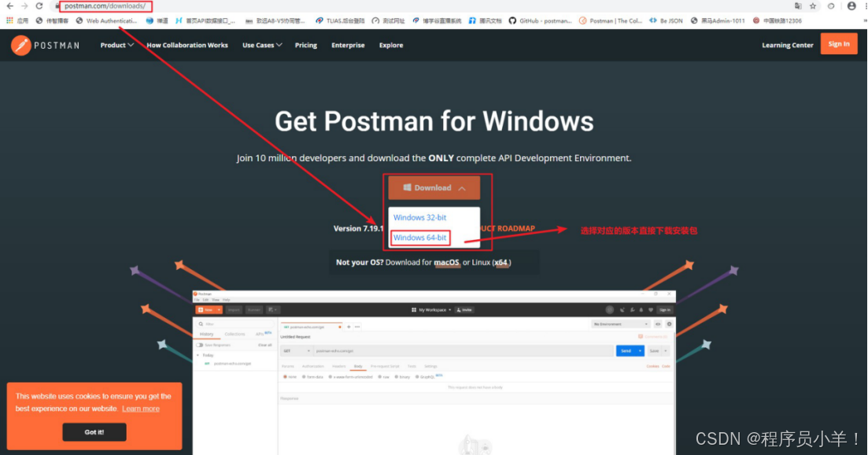Collapse the orange Download dropdown button
The width and height of the screenshot is (868, 455).
tap(434, 188)
